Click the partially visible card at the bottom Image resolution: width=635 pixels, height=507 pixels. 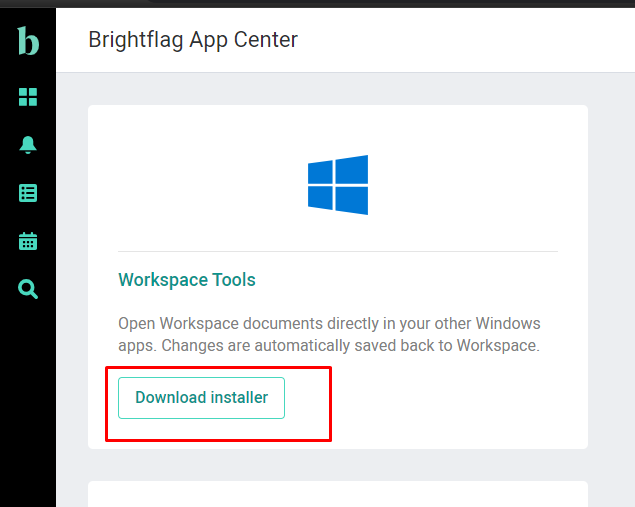(338, 494)
